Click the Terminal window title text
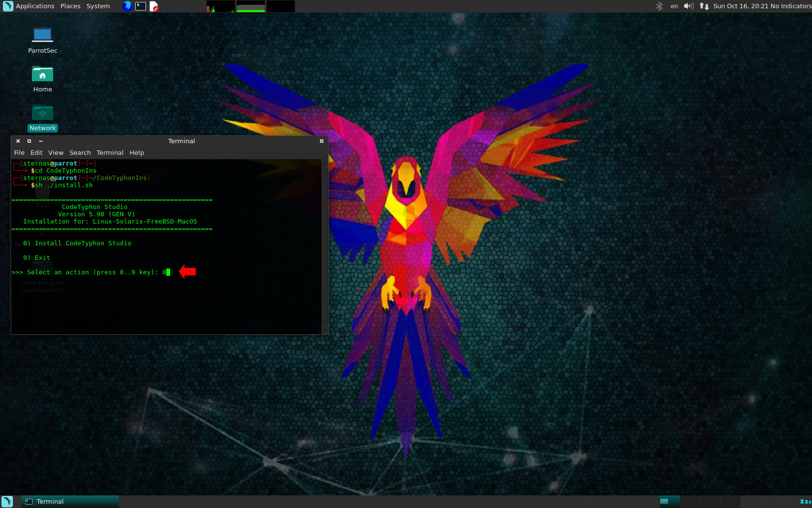Image resolution: width=812 pixels, height=508 pixels. (x=182, y=141)
